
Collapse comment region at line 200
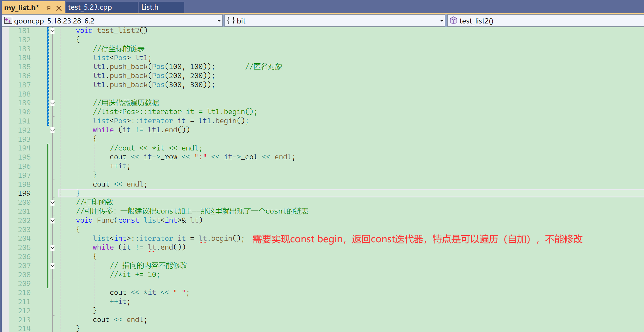(x=52, y=202)
